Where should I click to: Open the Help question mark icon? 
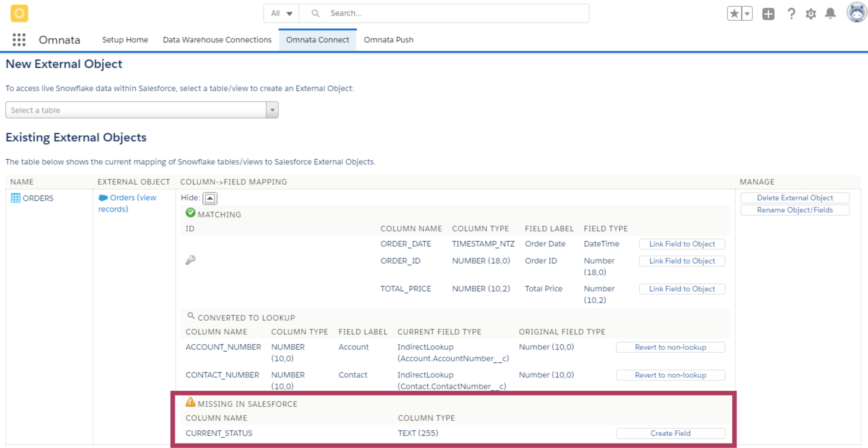coord(791,14)
